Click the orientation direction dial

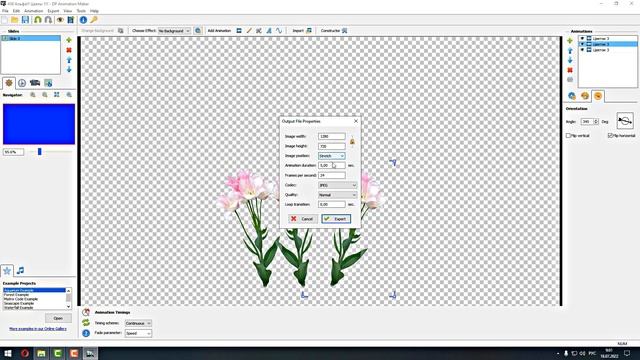625,121
